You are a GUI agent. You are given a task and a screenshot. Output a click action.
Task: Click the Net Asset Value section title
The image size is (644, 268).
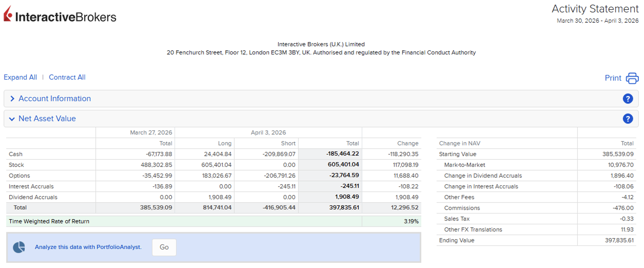[x=47, y=119]
